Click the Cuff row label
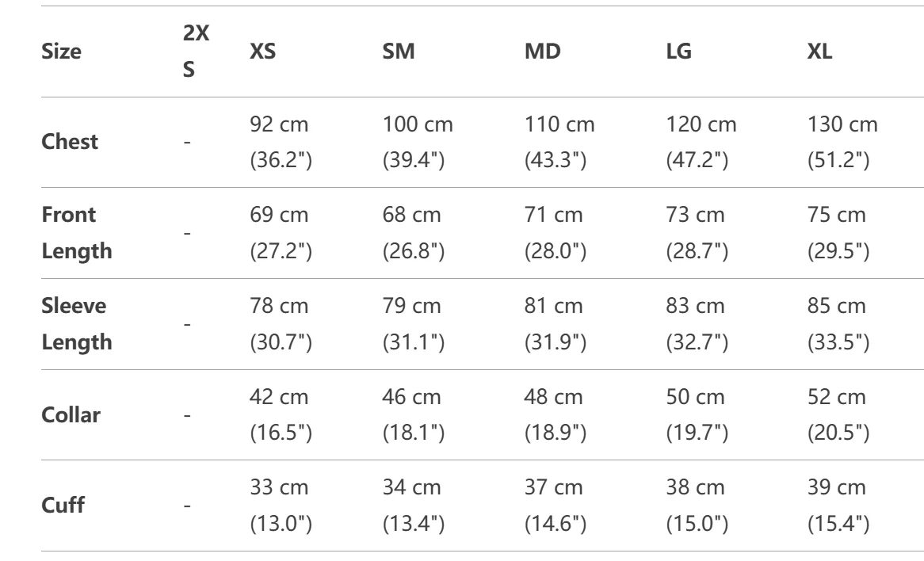Screen dimensions: 924x561 [63, 506]
